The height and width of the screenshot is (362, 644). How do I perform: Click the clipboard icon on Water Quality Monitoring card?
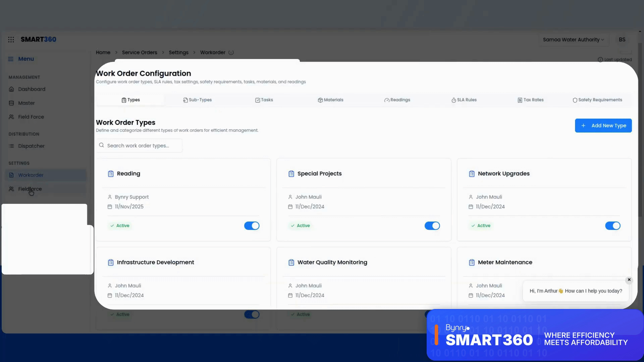pyautogui.click(x=291, y=262)
